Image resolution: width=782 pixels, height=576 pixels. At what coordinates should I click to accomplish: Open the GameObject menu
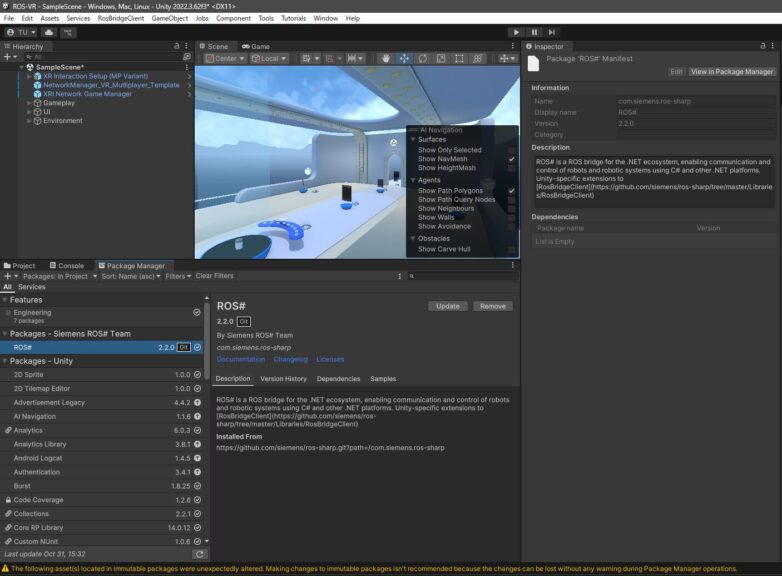coord(169,18)
